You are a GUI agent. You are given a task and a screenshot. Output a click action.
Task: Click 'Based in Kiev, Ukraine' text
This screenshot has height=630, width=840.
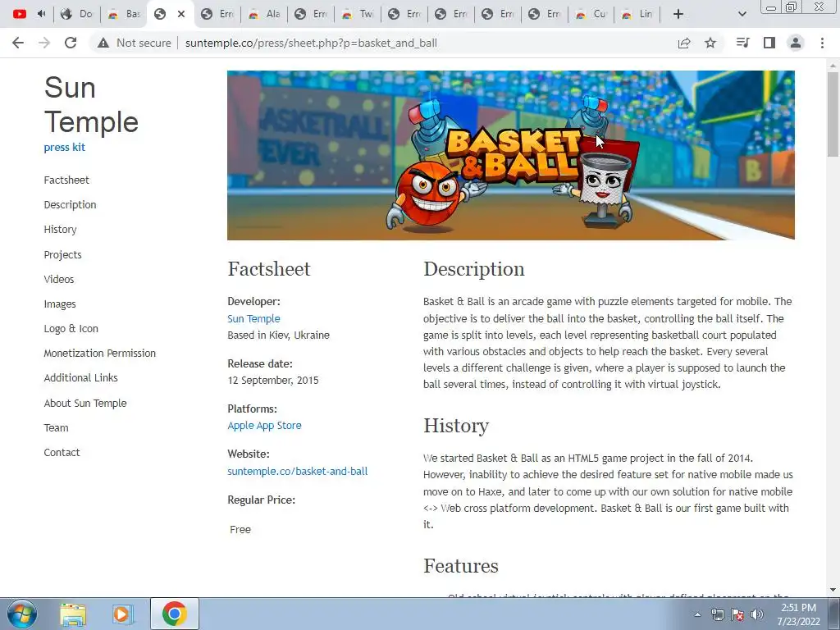tap(278, 335)
